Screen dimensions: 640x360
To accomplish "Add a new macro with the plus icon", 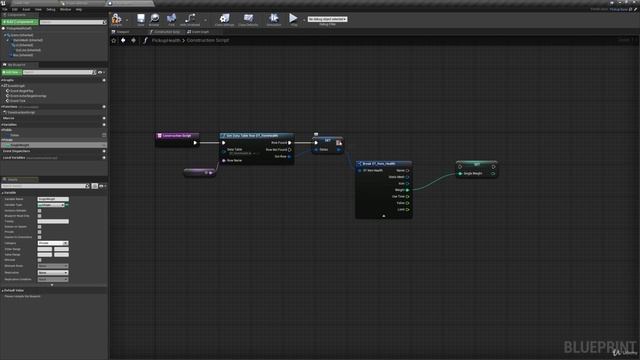I will (104, 118).
